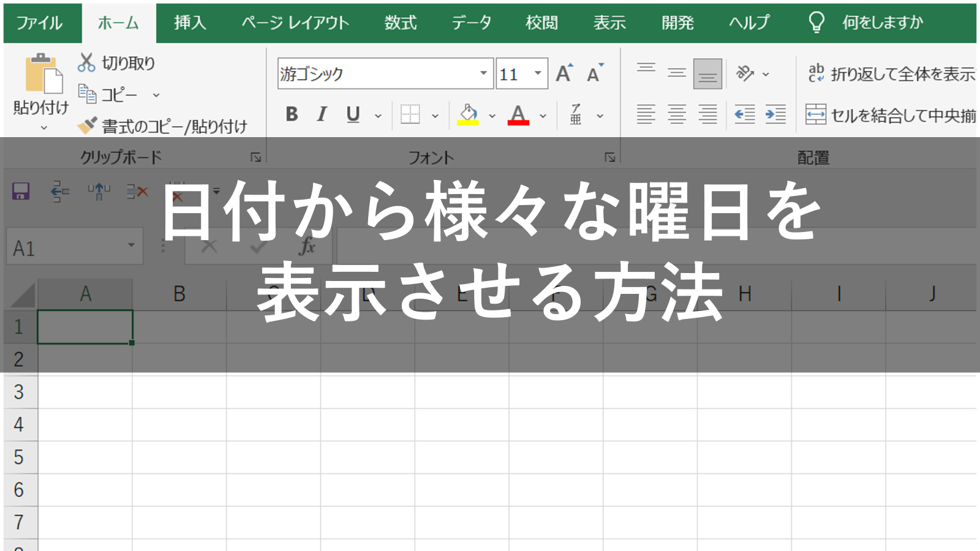980x551 pixels.
Task: Open the 数式 tab
Action: pos(401,23)
